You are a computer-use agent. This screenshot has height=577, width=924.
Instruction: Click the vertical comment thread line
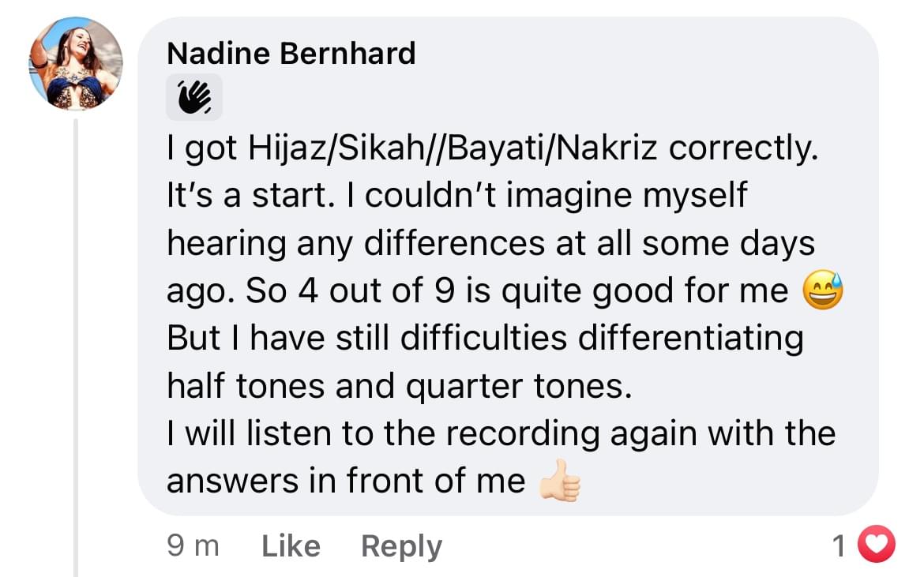point(76,347)
